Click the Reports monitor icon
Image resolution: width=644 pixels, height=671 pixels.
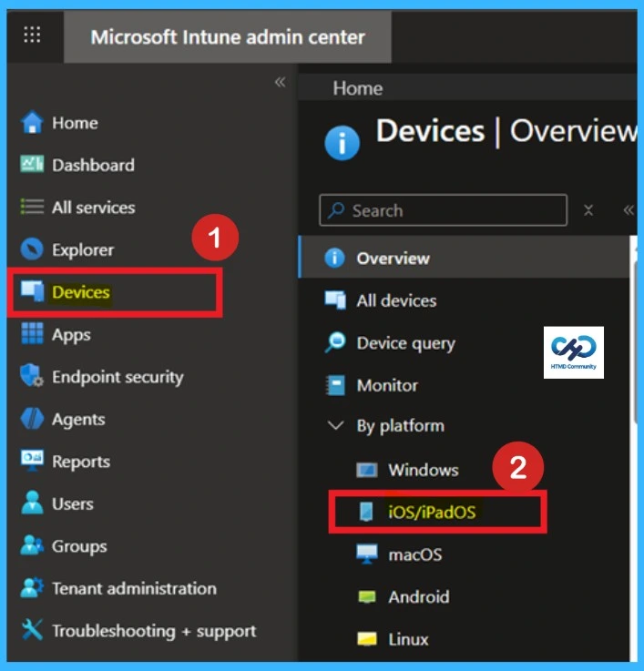[32, 461]
